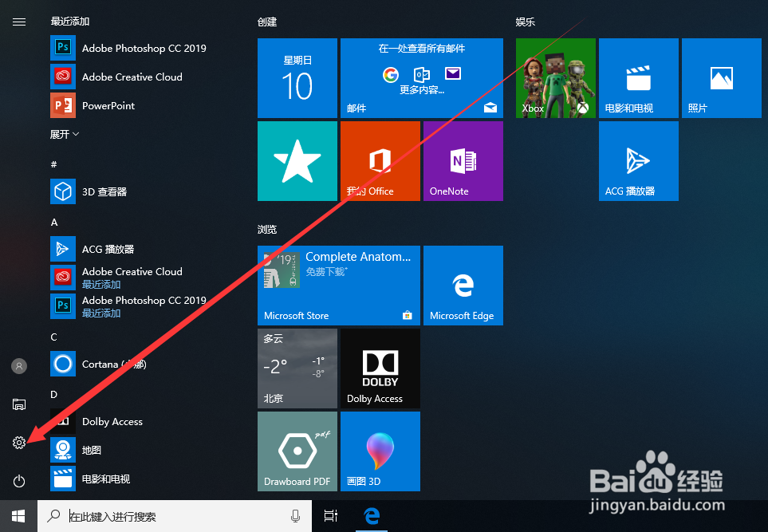Image resolution: width=768 pixels, height=532 pixels.
Task: Open 电影和电视 in the app list
Action: (x=90, y=479)
